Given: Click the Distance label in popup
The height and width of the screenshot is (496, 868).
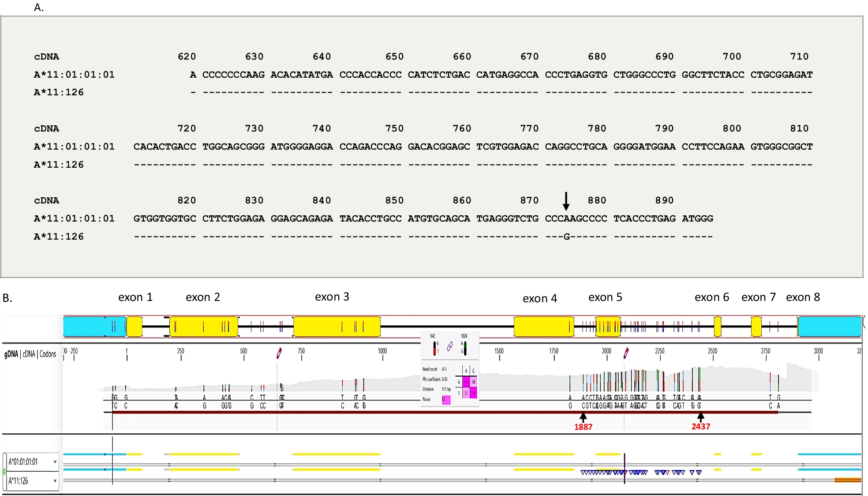Looking at the screenshot, I should tap(428, 389).
